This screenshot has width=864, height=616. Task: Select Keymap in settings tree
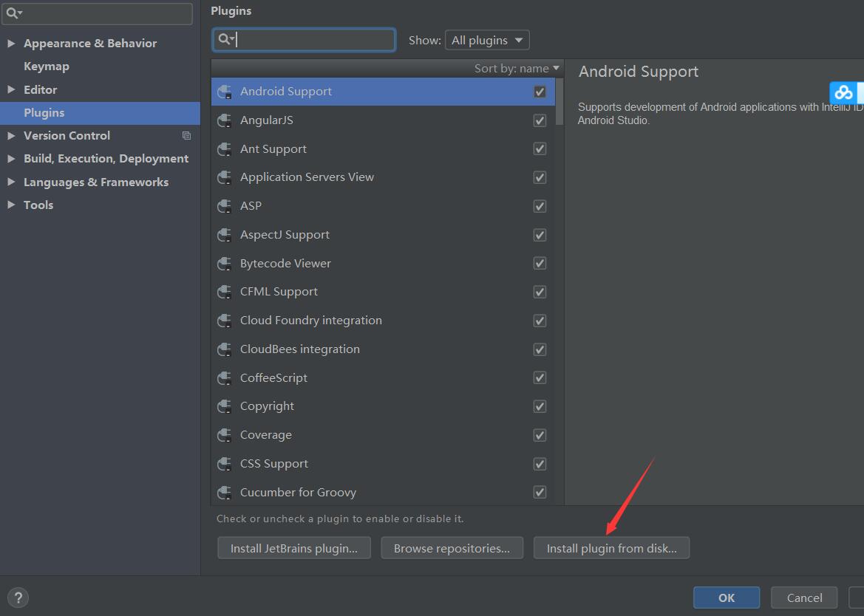(47, 66)
